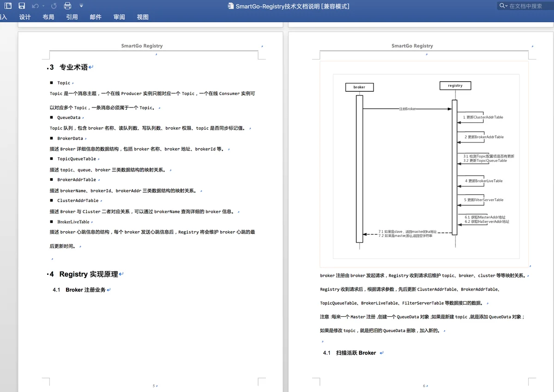Viewport: 554px width, 392px height.
Task: Click the Topic bullet term
Action: [64, 83]
